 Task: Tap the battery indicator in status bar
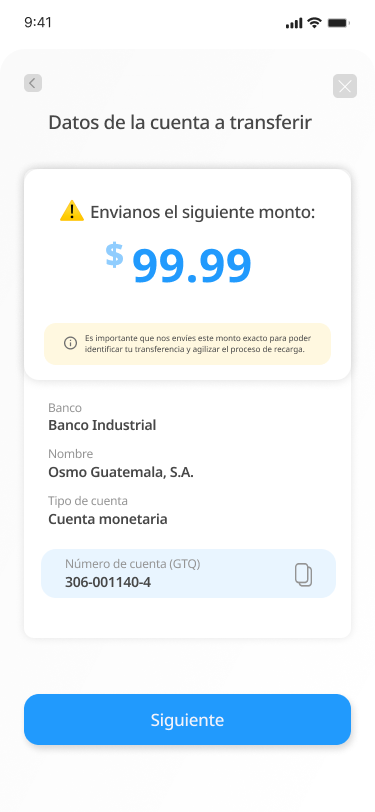(339, 23)
